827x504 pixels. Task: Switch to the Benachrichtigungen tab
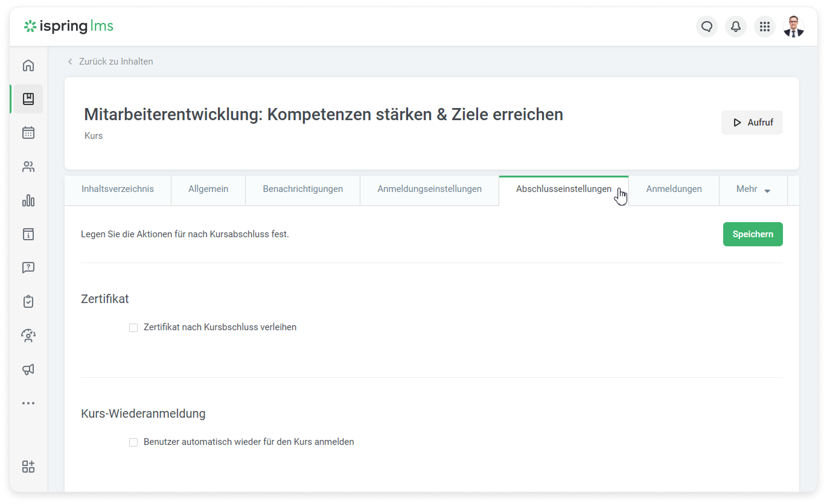302,190
